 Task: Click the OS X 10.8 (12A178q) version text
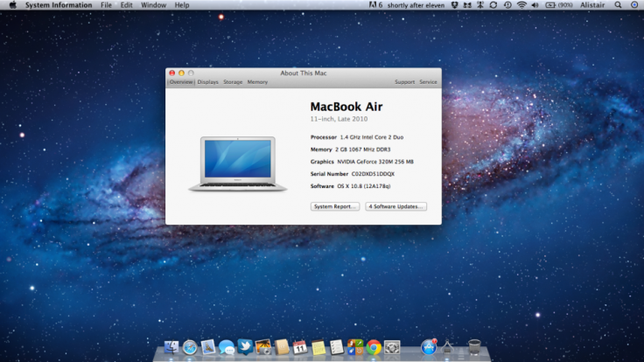click(364, 186)
